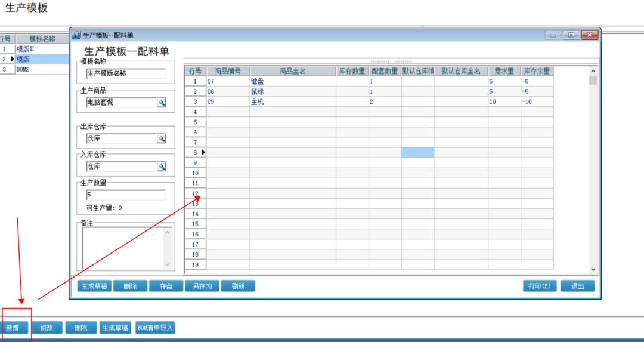The image size is (644, 342).
Task: Click 另存为 button in dialog
Action: (202, 286)
